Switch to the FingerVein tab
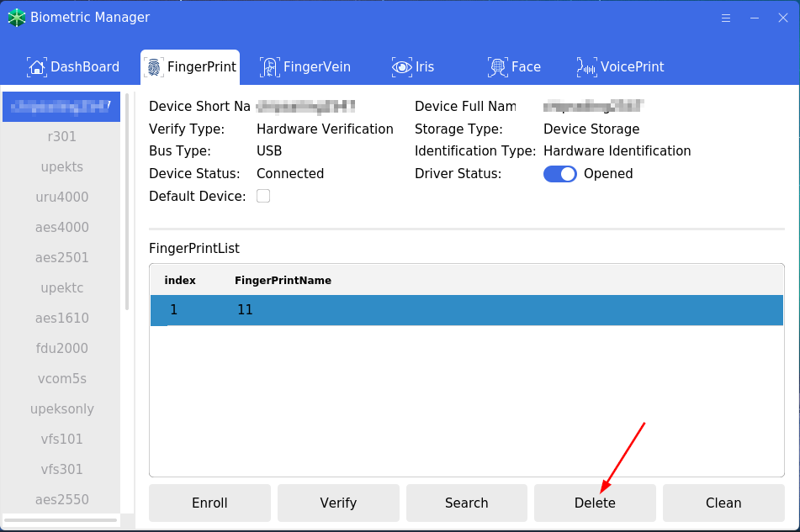 [x=305, y=66]
